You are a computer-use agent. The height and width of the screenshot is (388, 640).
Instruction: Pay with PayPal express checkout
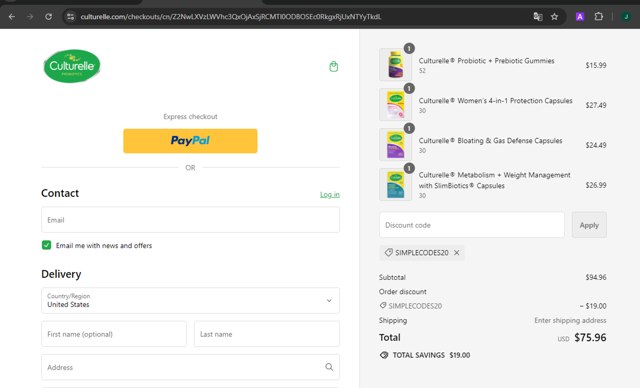[x=190, y=141]
